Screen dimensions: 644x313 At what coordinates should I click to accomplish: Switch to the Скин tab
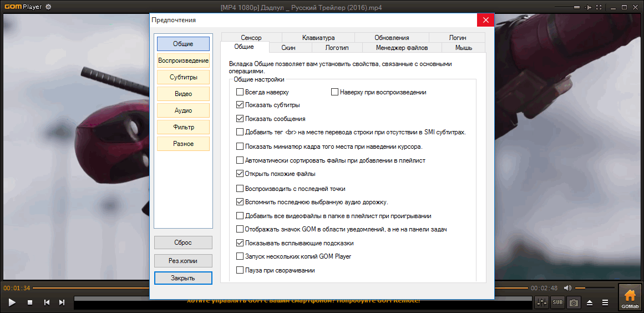pyautogui.click(x=291, y=48)
